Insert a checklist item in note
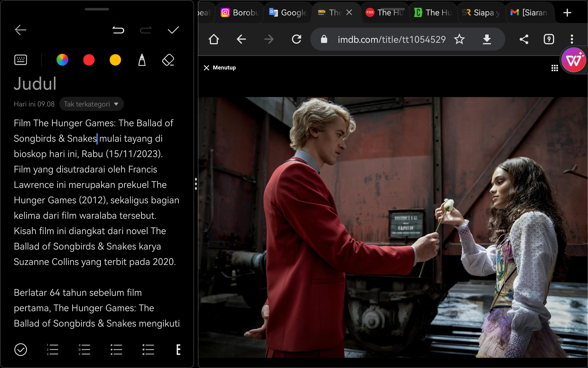The width and height of the screenshot is (588, 368). coord(21,350)
